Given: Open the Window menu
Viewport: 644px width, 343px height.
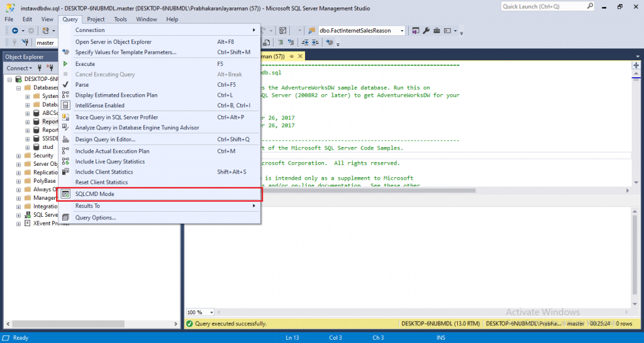Looking at the screenshot, I should (147, 19).
